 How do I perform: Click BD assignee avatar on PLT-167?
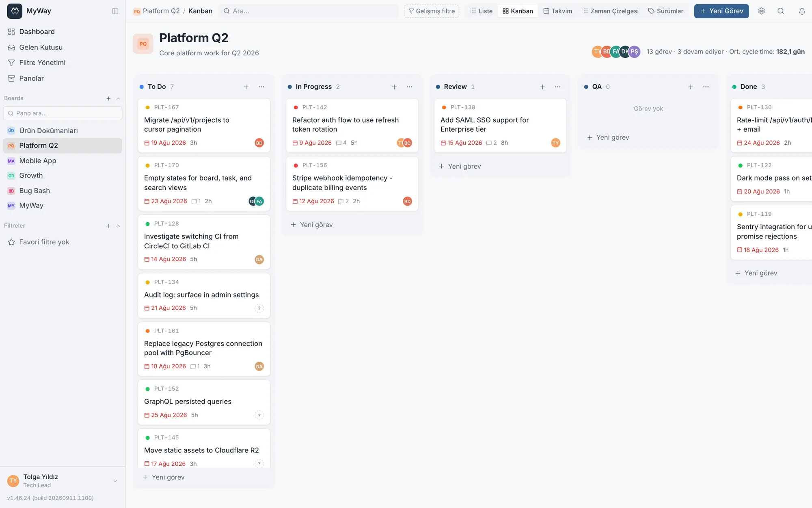pyautogui.click(x=259, y=143)
